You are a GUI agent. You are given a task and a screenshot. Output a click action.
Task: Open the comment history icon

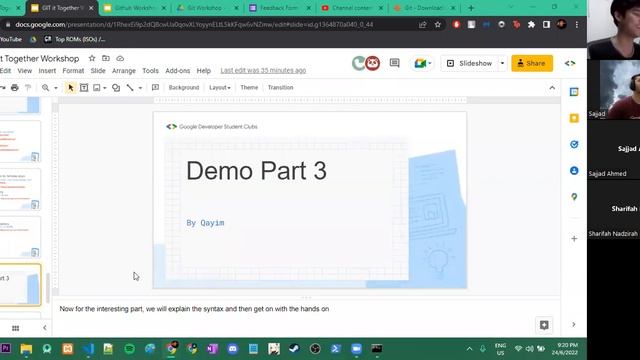point(394,63)
